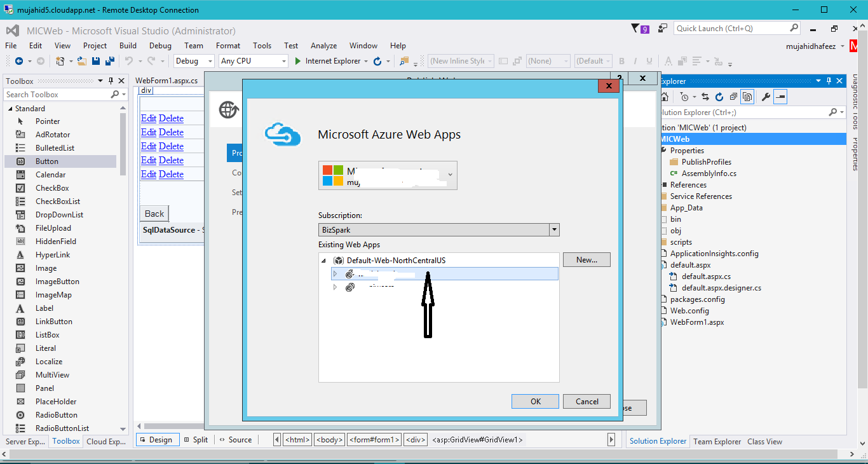Open Properties wrench icon in Solution Explorer

click(766, 97)
